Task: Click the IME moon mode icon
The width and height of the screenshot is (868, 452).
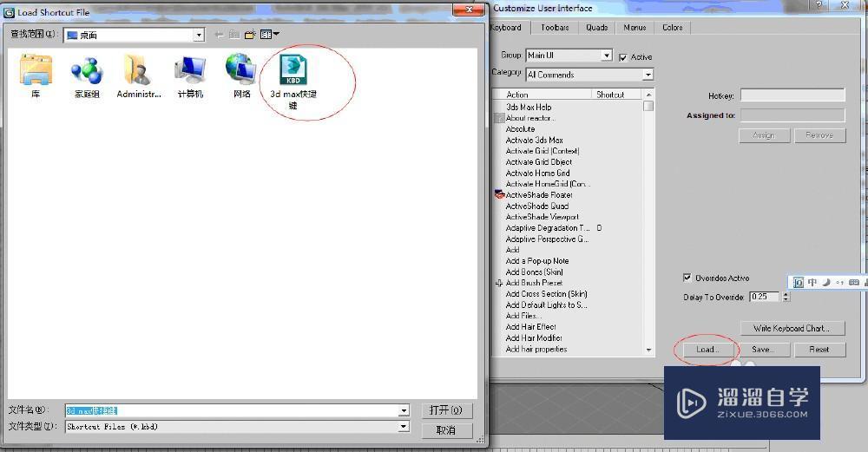Action: [826, 282]
